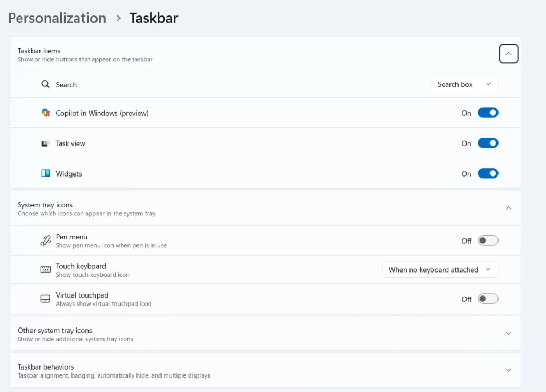The image size is (546, 392).
Task: Open the Touch keyboard dropdown
Action: (x=440, y=270)
